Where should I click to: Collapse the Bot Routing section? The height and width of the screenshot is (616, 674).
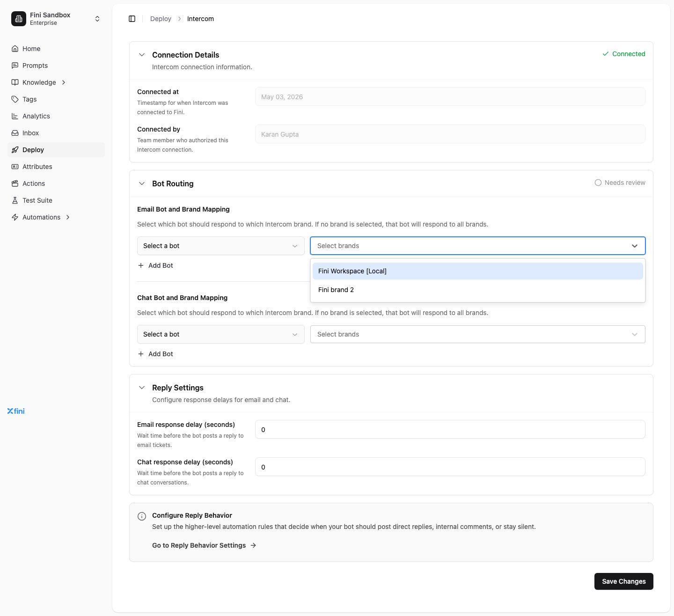pyautogui.click(x=142, y=183)
